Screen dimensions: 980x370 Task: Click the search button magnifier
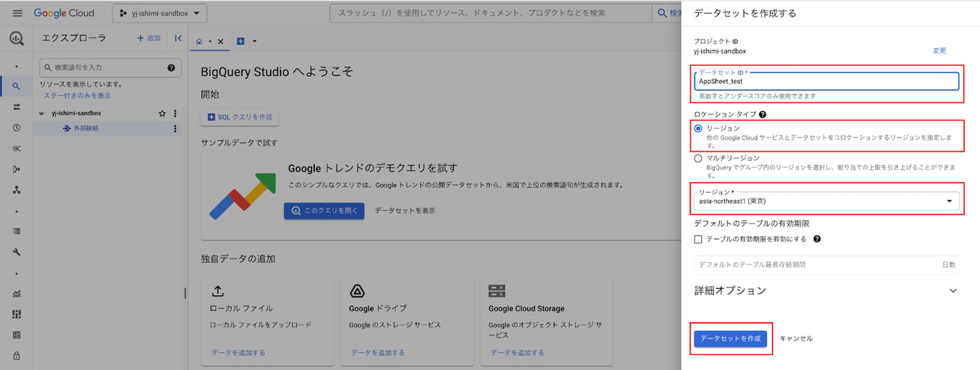662,13
